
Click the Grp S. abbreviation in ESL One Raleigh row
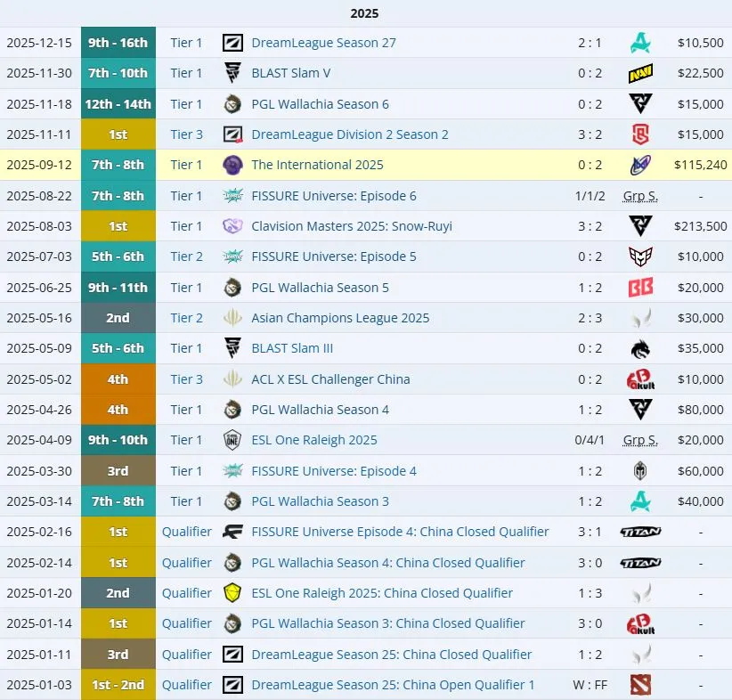click(x=640, y=440)
